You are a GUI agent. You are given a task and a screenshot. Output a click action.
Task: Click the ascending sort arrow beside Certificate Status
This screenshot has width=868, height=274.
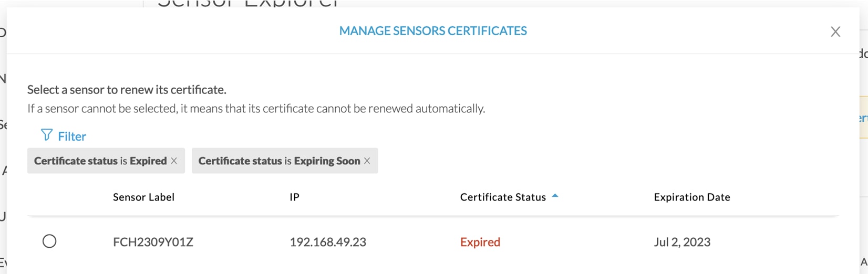coord(555,196)
